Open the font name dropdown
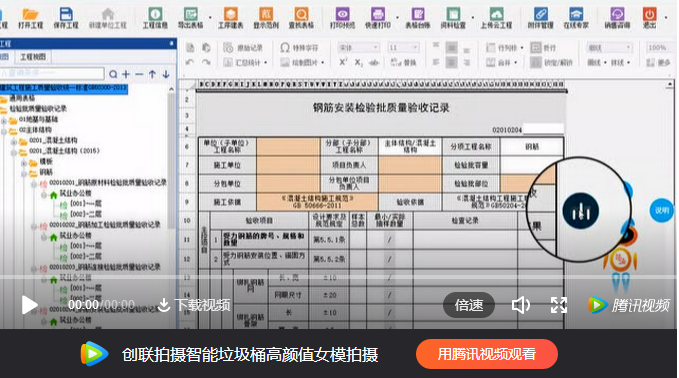The height and width of the screenshot is (378, 679). pyautogui.click(x=359, y=48)
